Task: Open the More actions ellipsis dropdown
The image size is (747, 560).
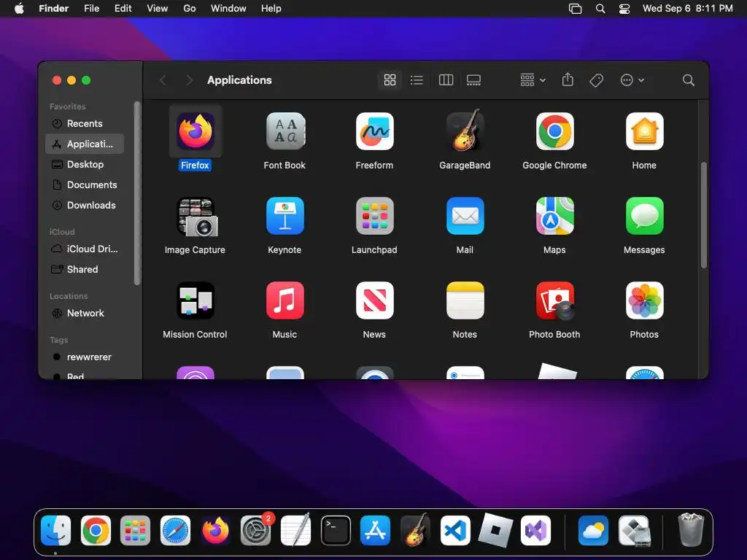Action: coord(632,80)
